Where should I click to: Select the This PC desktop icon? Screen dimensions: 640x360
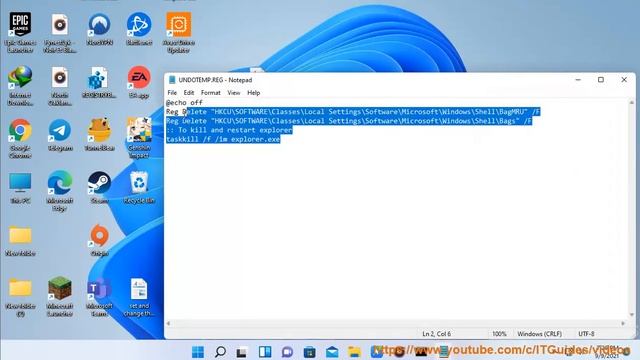click(20, 188)
